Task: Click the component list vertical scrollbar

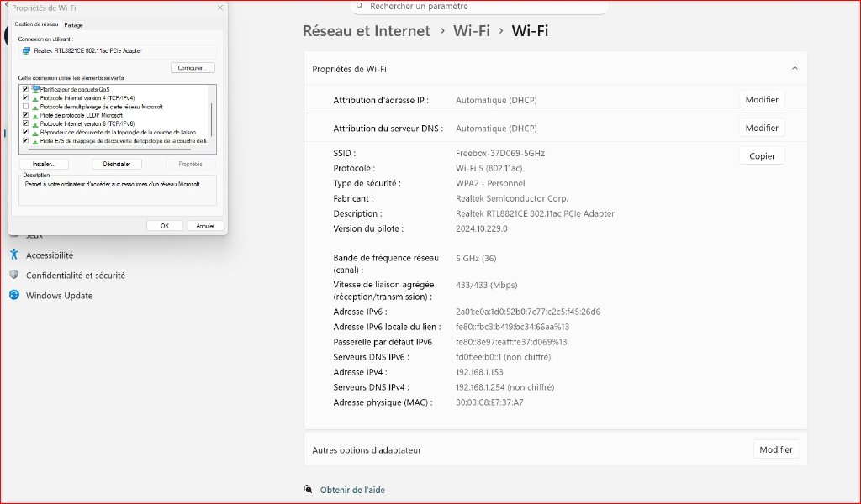Action: point(212,118)
